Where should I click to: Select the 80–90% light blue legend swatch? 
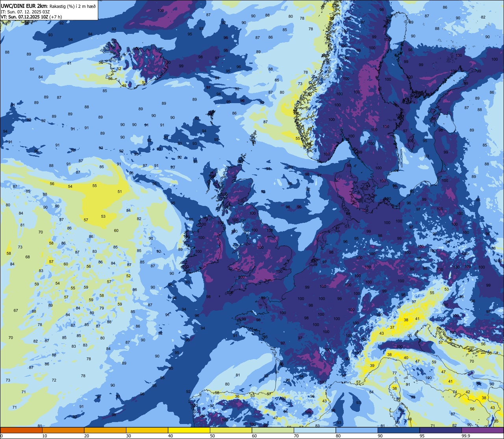pyautogui.click(x=356, y=430)
